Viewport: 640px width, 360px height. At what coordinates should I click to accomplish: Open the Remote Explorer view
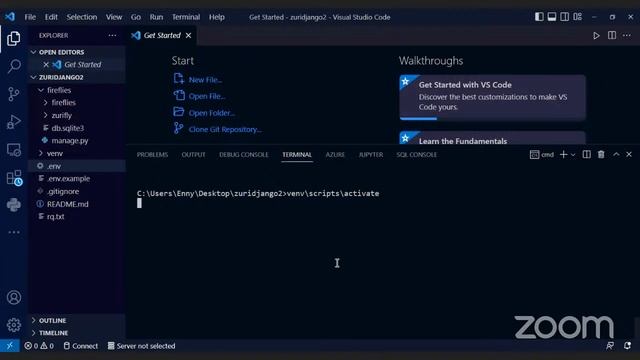13,150
